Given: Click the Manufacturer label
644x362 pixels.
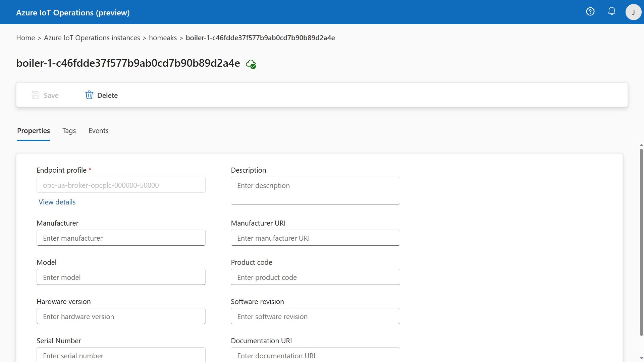Looking at the screenshot, I should click(x=57, y=223).
